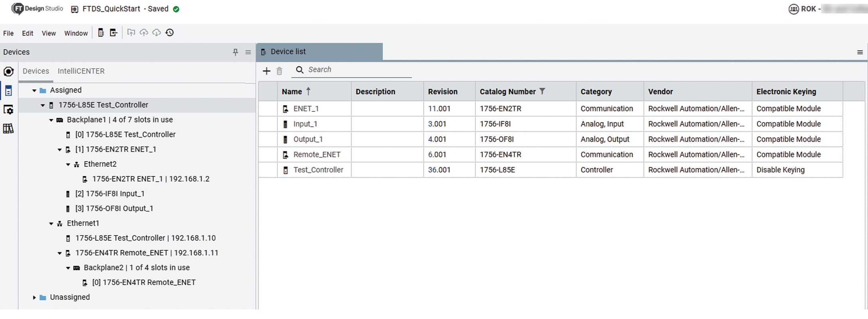Select the Input_1 row in device list

[551, 124]
